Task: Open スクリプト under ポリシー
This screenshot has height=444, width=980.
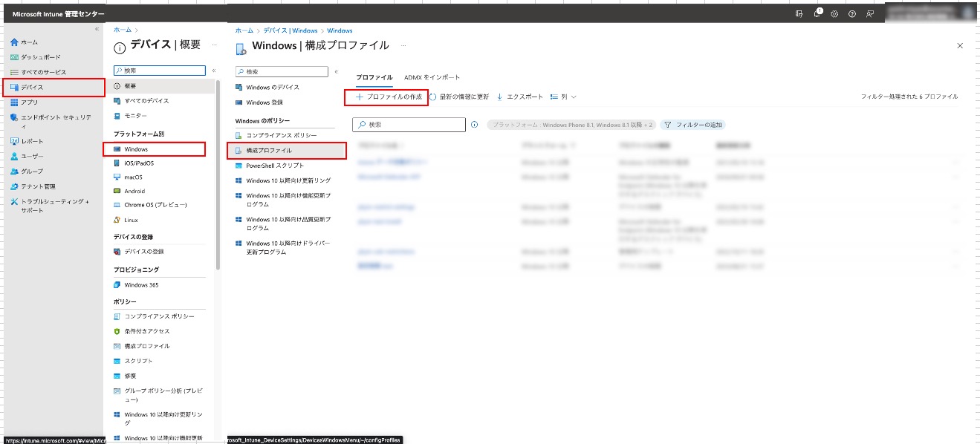Action: [133, 361]
